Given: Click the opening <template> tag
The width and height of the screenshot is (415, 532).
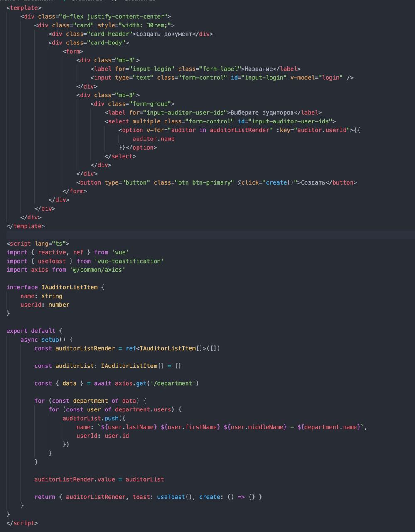Looking at the screenshot, I should 24,7.
